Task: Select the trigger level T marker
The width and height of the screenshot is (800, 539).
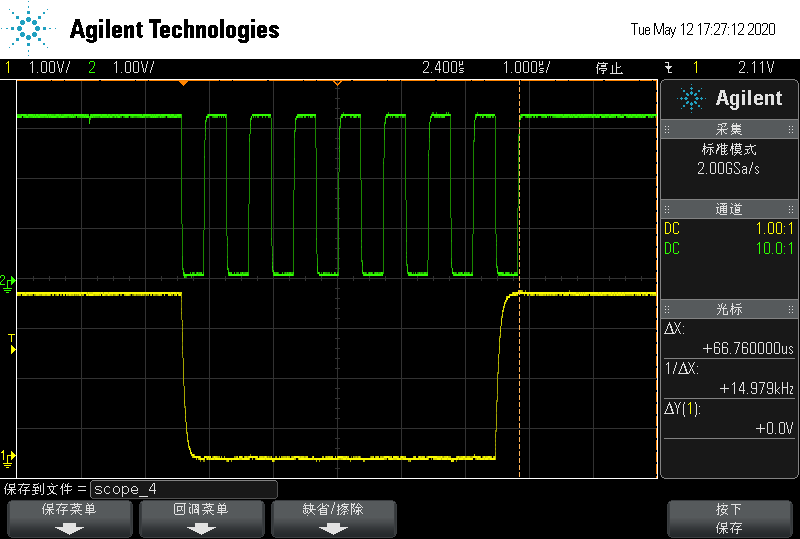Action: click(x=12, y=344)
